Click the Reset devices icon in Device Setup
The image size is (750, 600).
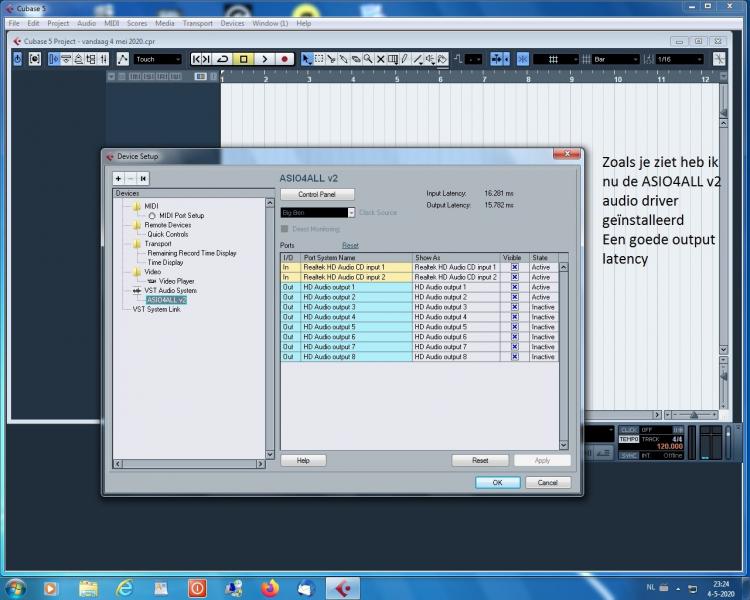tap(143, 178)
